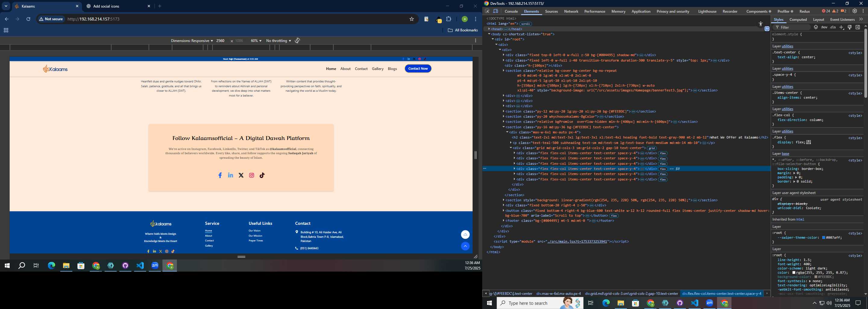Open the No throttling dropdown
This screenshot has height=309, width=868.
279,41
